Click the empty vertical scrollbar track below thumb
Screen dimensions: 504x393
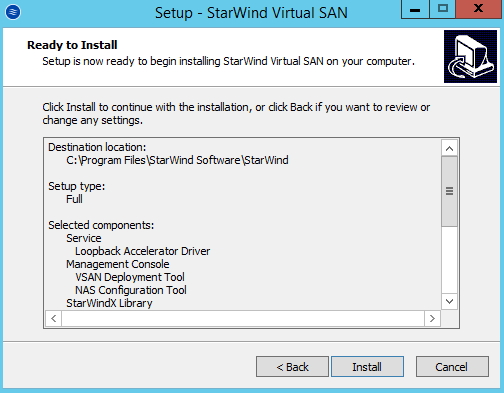(449, 260)
